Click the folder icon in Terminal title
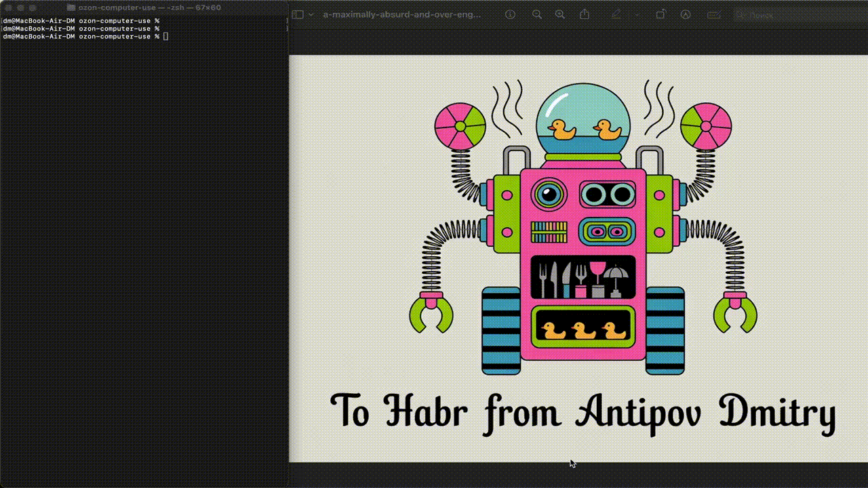 click(x=71, y=7)
